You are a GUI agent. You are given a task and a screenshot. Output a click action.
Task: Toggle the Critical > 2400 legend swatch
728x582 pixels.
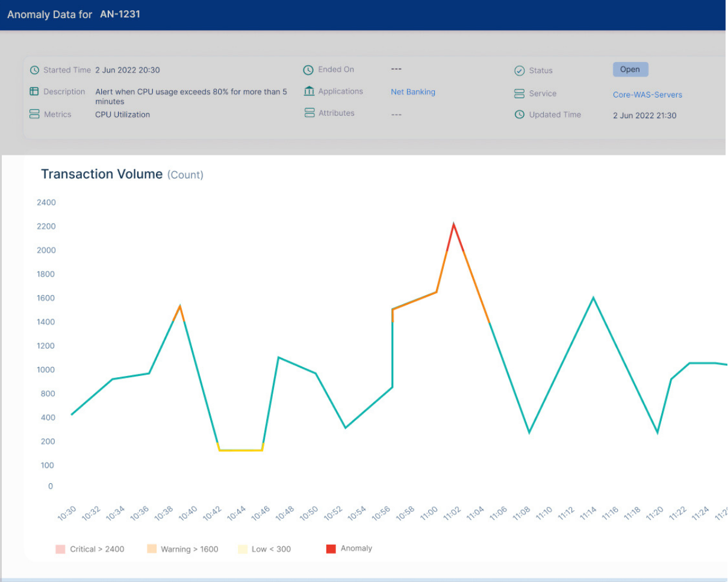coord(60,549)
